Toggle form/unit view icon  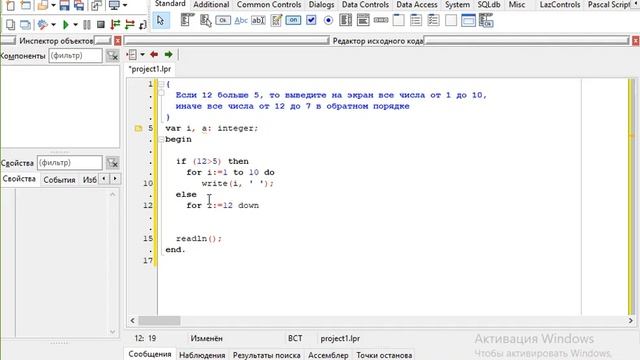pos(96,5)
